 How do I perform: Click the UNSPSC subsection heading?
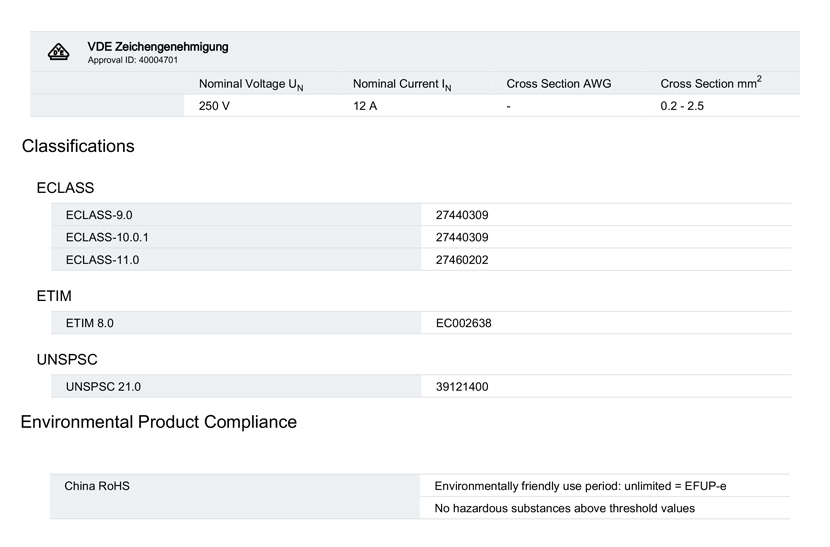coord(67,360)
